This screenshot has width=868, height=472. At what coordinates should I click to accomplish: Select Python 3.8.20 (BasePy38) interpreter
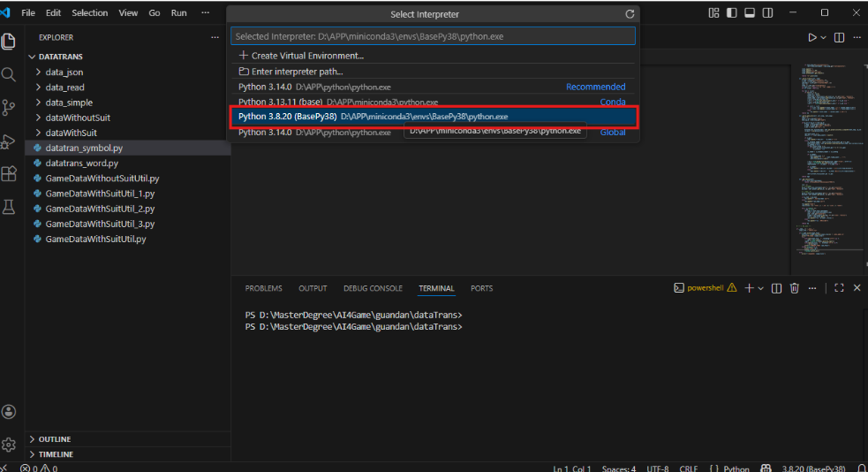(433, 117)
